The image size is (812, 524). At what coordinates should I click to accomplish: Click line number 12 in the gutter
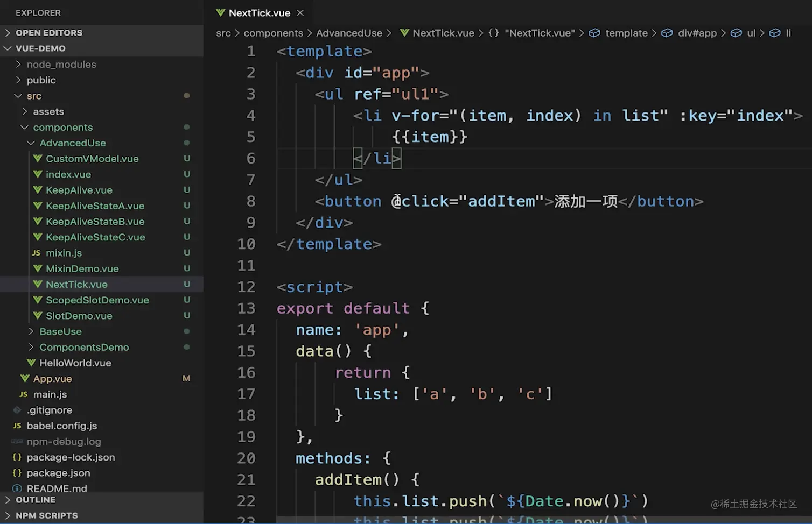(x=246, y=287)
